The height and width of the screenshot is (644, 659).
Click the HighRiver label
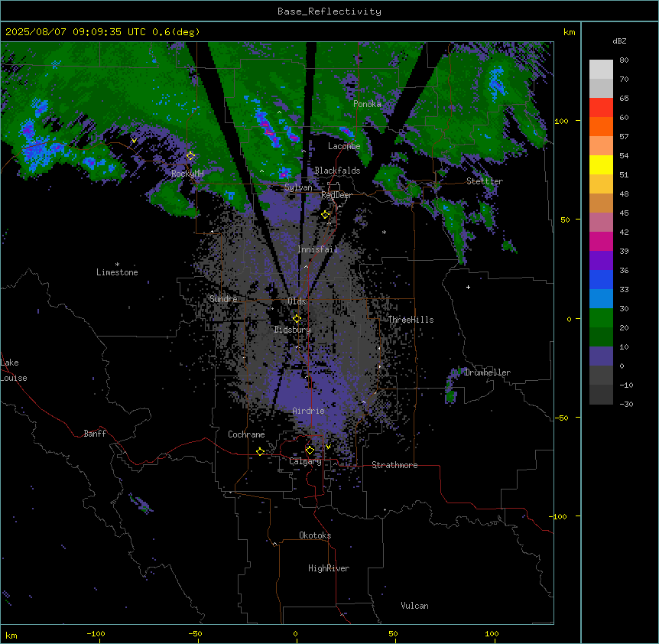[x=329, y=568]
